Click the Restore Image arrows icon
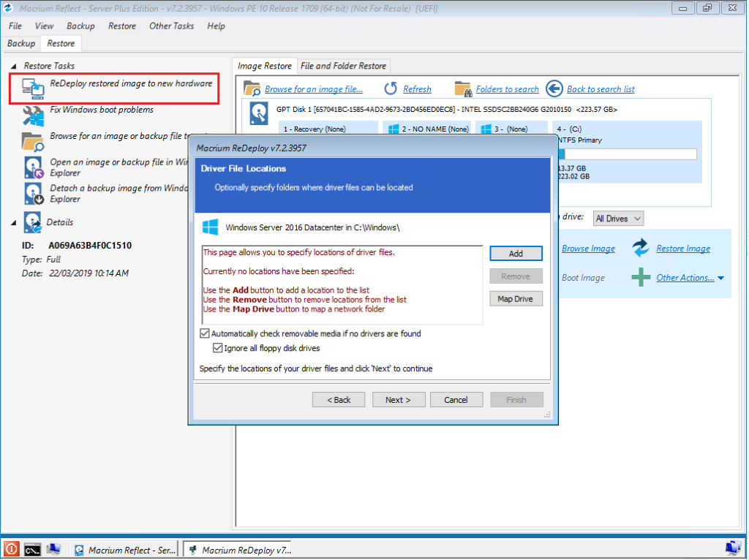The image size is (749, 560). coord(641,249)
